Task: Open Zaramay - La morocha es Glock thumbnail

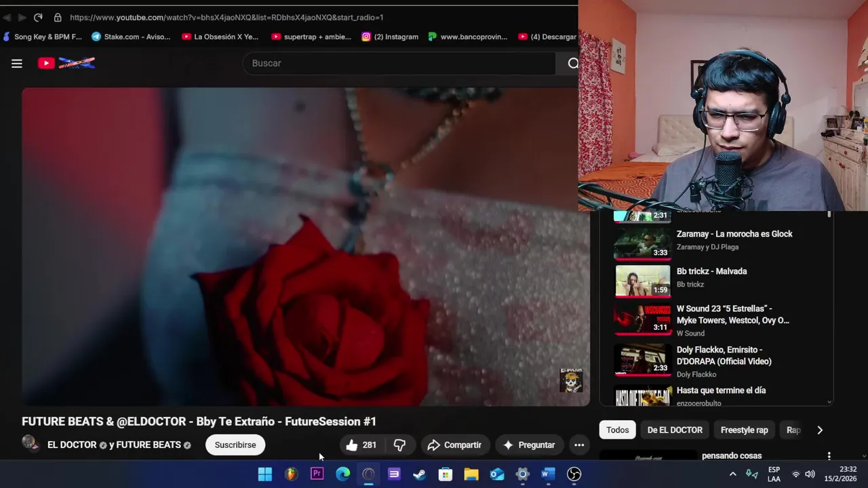Action: coord(642,243)
